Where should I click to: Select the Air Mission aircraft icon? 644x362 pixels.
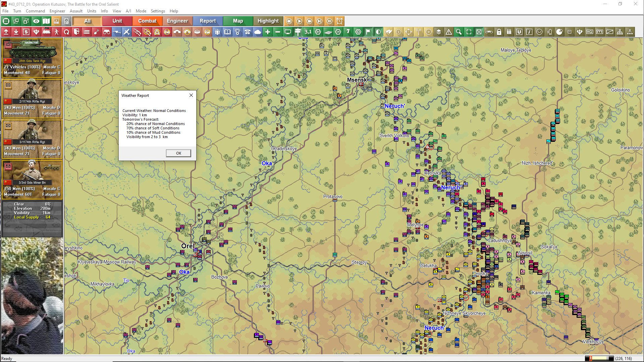click(127, 32)
